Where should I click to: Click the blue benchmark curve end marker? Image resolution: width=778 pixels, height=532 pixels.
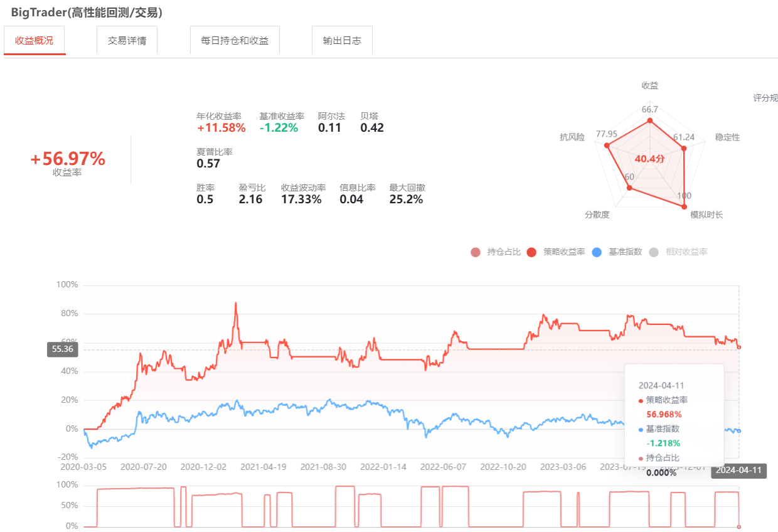(x=739, y=431)
